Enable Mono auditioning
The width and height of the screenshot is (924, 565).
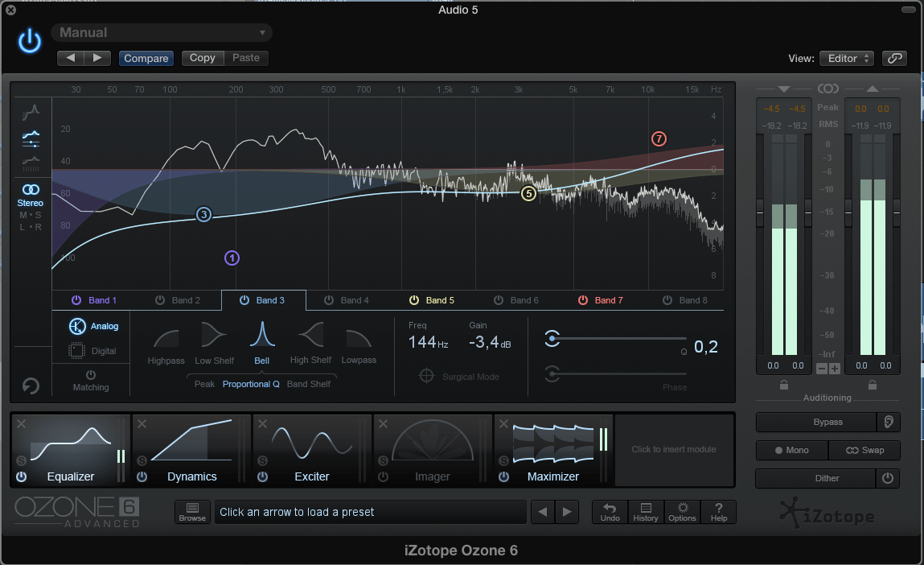(792, 450)
